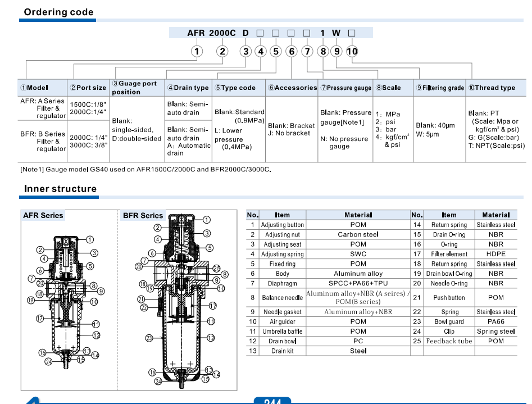Click the "Push button" item cell
532x404 pixels.
[449, 298]
